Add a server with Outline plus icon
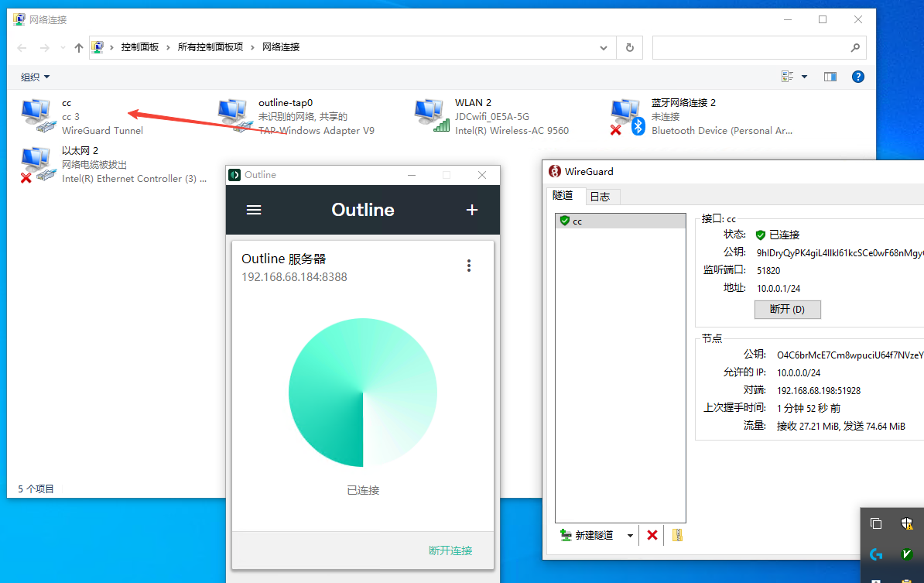The image size is (924, 583). (472, 210)
